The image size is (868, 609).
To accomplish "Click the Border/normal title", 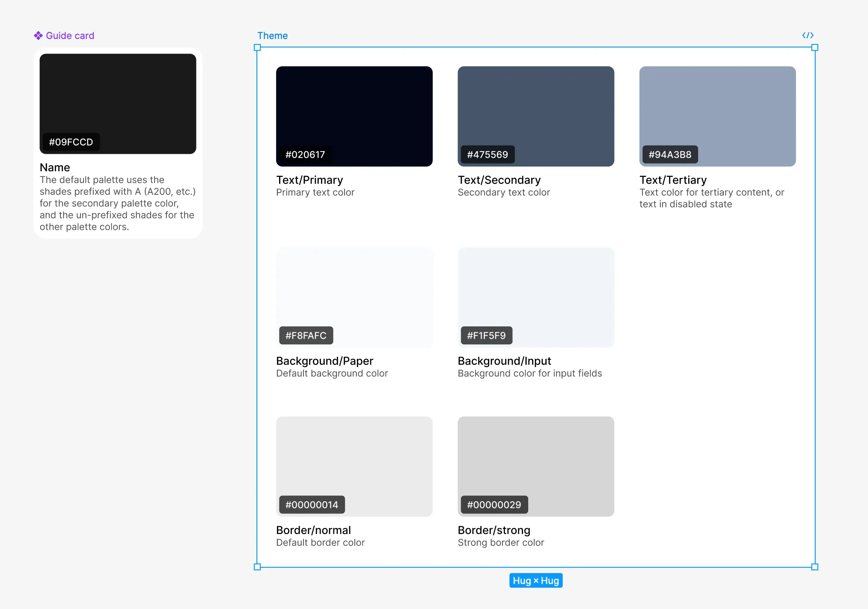I will [x=313, y=530].
